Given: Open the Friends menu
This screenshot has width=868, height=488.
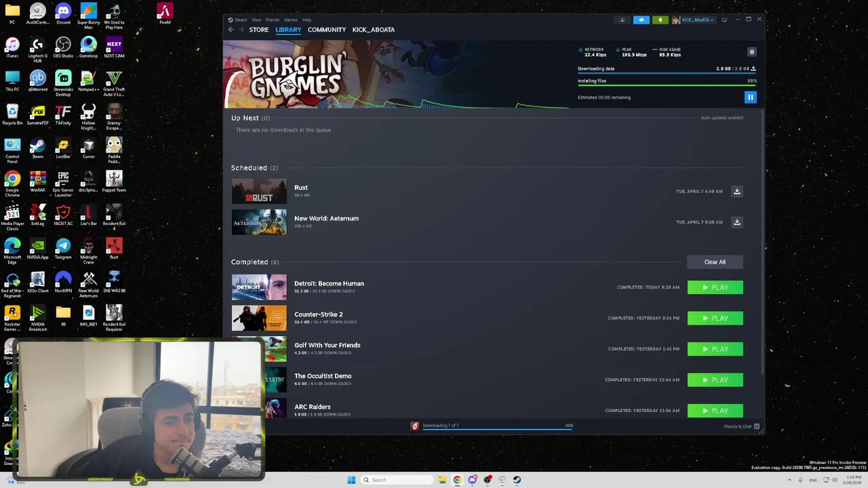Looking at the screenshot, I should [x=273, y=20].
